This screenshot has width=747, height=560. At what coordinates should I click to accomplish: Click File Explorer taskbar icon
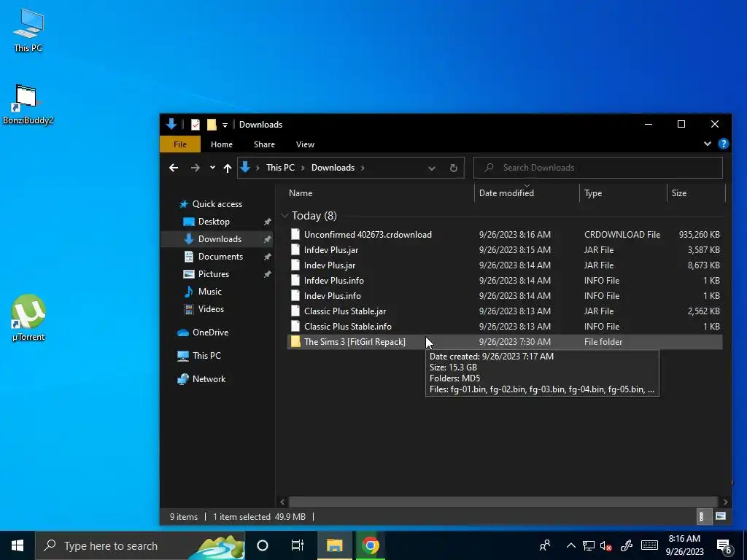click(334, 545)
